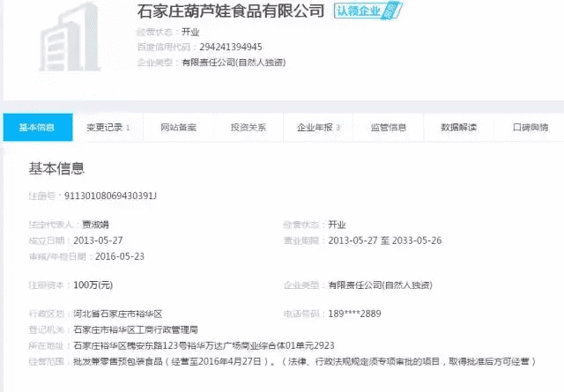Click the company building logo placeholder

[x=70, y=37]
